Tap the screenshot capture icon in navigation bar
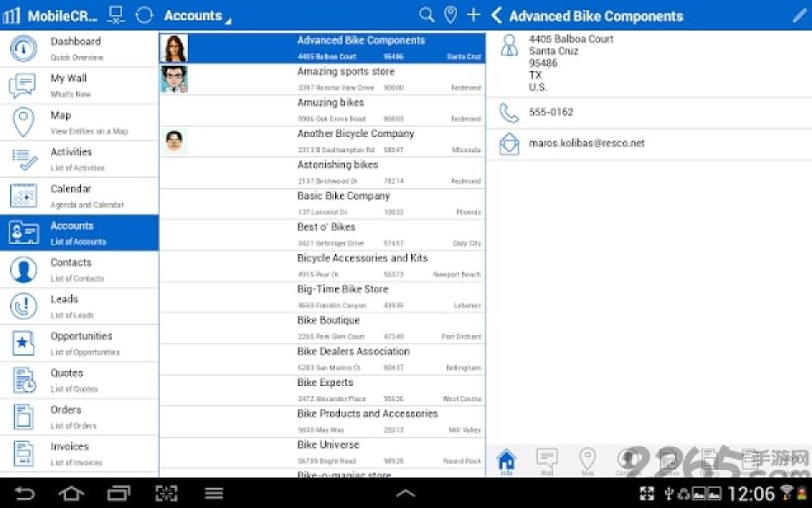Image resolution: width=812 pixels, height=508 pixels. pyautogui.click(x=167, y=493)
